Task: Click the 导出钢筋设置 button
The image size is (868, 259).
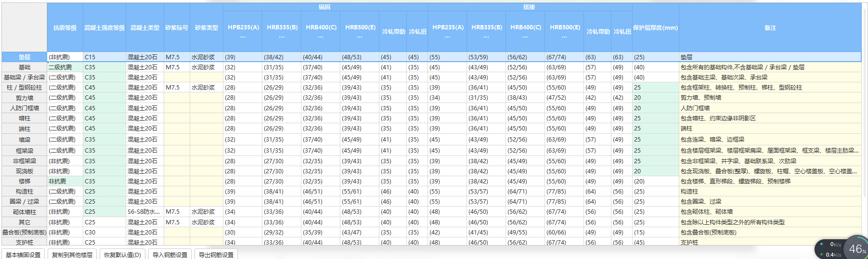Action: coord(216,255)
